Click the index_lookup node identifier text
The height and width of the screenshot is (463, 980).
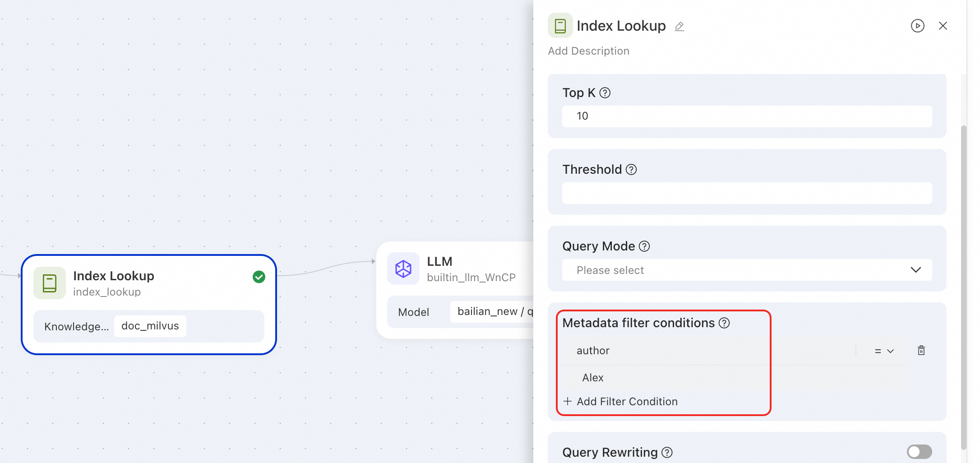pos(107,292)
